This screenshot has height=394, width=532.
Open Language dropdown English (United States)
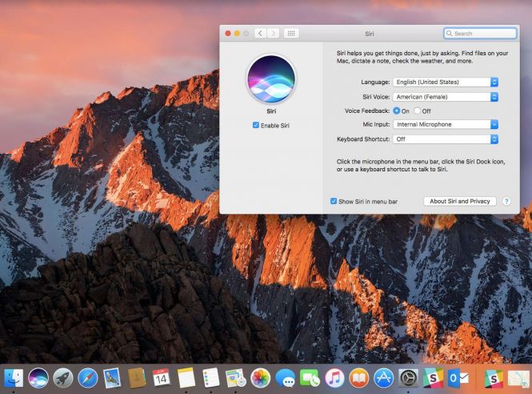[446, 82]
